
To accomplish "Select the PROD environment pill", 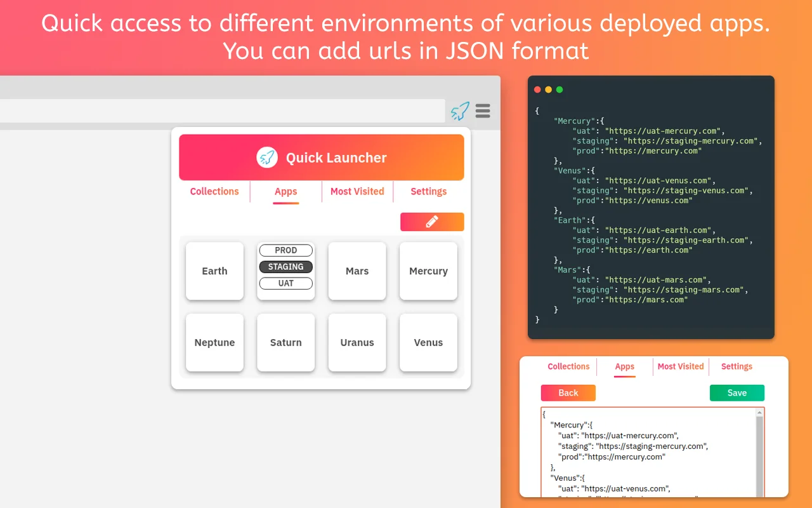I will coord(286,250).
